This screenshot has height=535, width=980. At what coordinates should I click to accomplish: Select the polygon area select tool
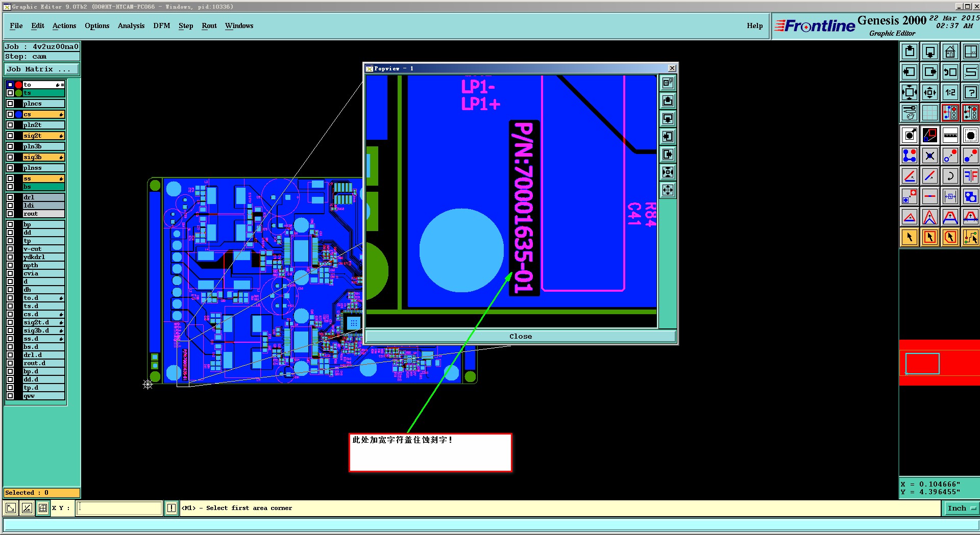coord(950,237)
